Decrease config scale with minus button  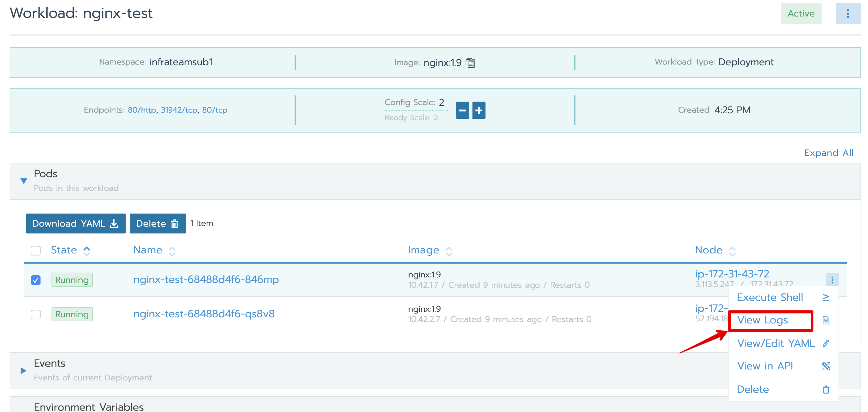(462, 110)
